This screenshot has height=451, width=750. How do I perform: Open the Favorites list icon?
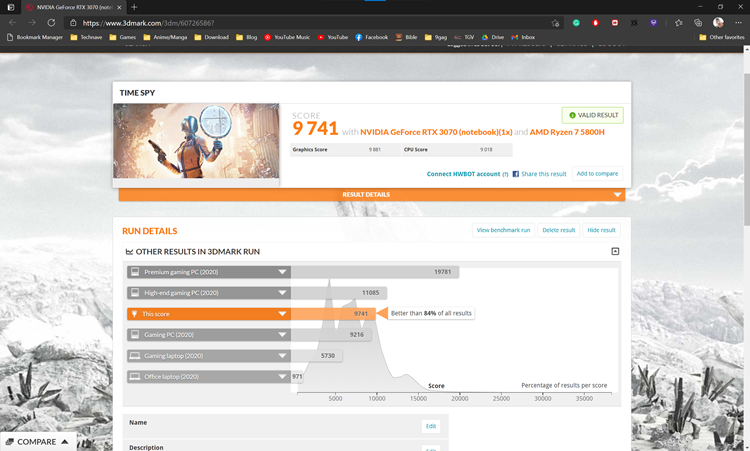coord(679,22)
